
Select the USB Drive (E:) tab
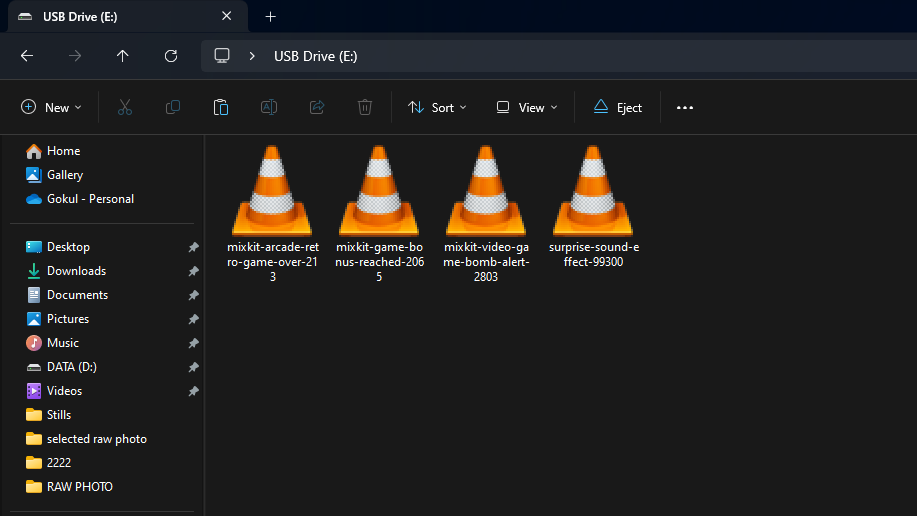127,16
